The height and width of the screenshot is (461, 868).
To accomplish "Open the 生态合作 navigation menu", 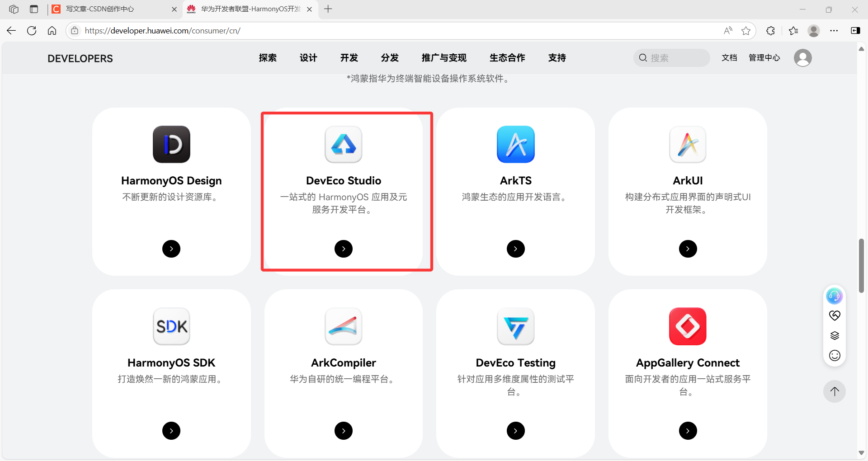I will point(507,58).
